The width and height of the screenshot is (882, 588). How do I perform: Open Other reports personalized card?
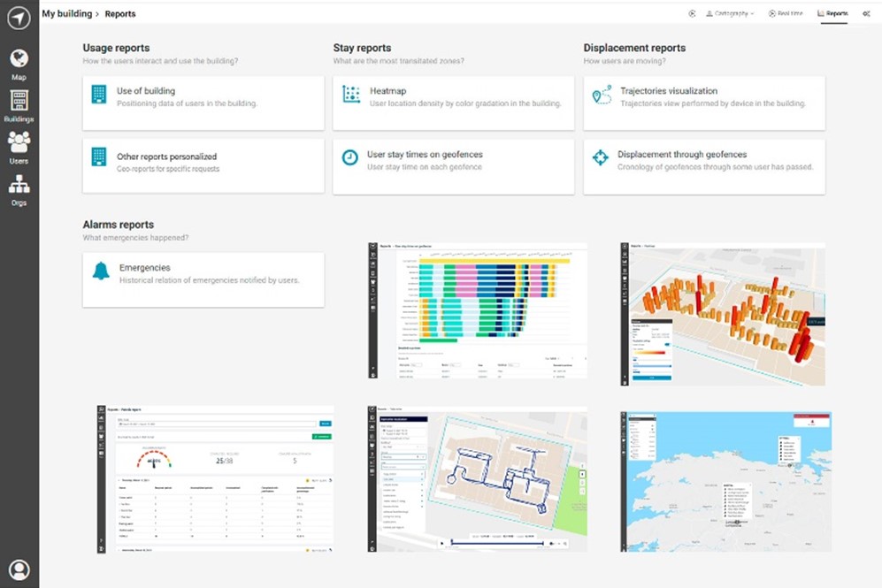203,166
